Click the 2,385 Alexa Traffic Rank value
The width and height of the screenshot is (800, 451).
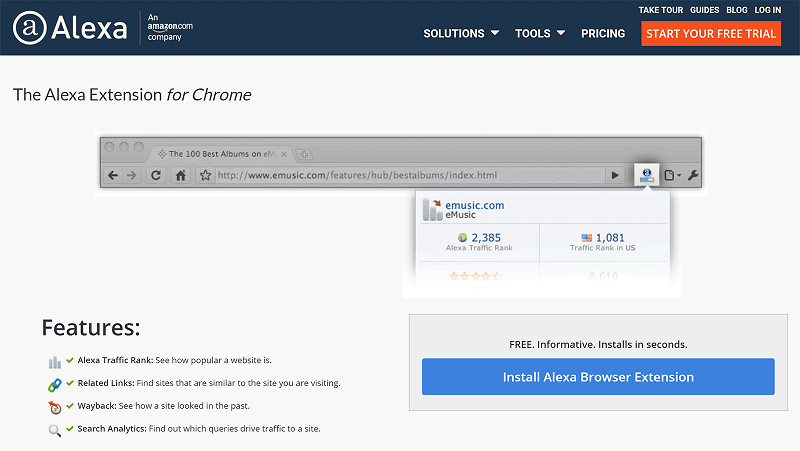(x=486, y=238)
